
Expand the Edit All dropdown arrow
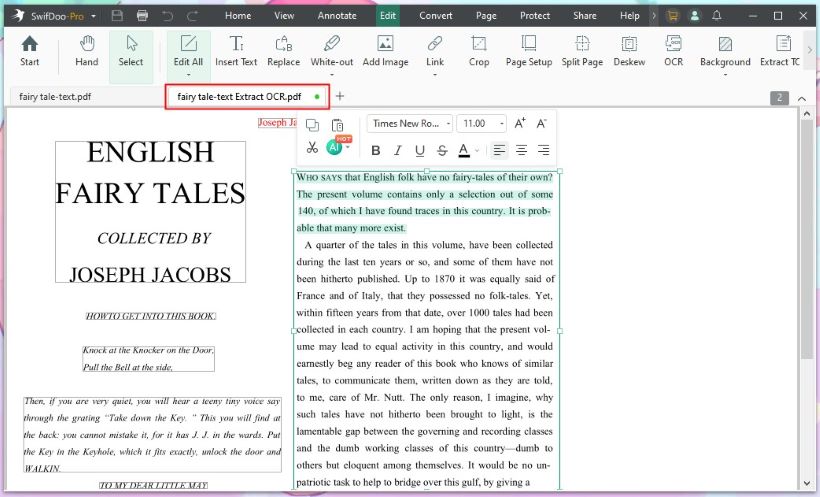pyautogui.click(x=188, y=75)
